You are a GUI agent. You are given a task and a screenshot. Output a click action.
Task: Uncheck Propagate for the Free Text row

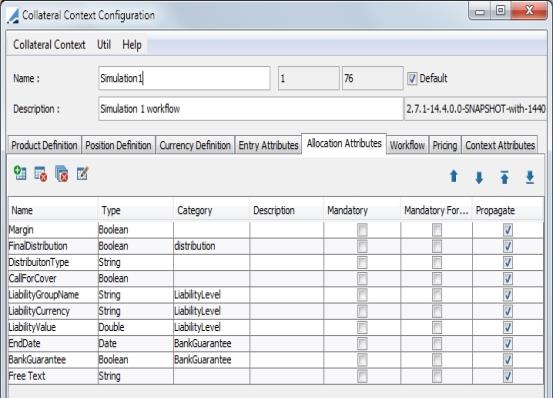coord(508,376)
